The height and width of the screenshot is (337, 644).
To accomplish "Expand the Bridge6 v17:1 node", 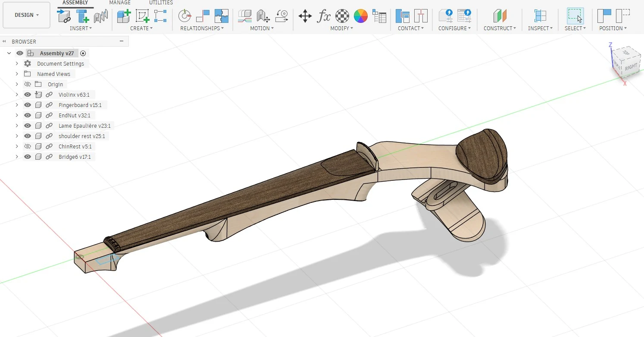I will [x=17, y=157].
